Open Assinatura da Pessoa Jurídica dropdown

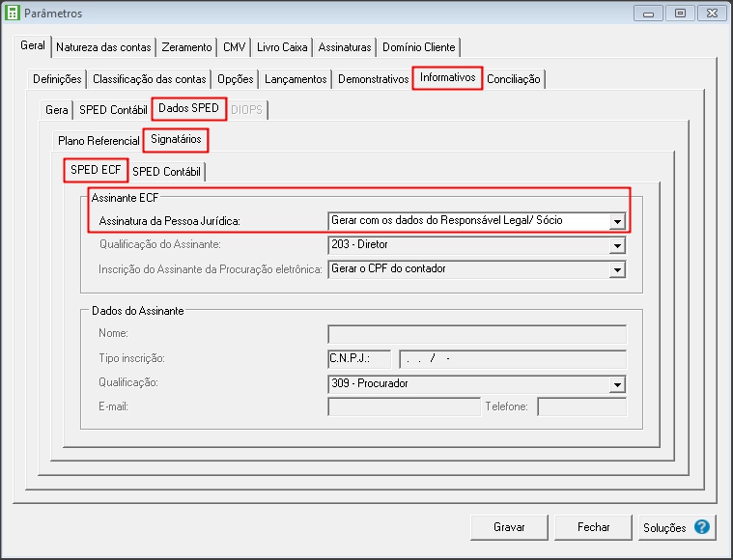tap(617, 221)
